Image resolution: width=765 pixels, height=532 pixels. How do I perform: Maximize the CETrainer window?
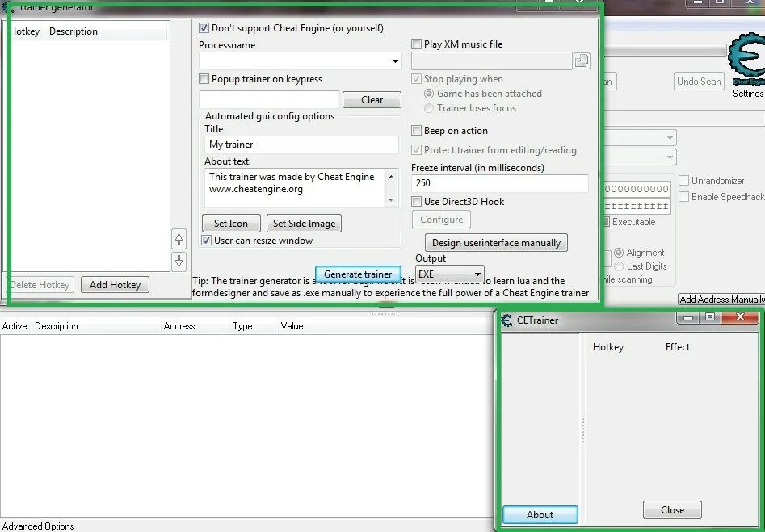point(710,317)
